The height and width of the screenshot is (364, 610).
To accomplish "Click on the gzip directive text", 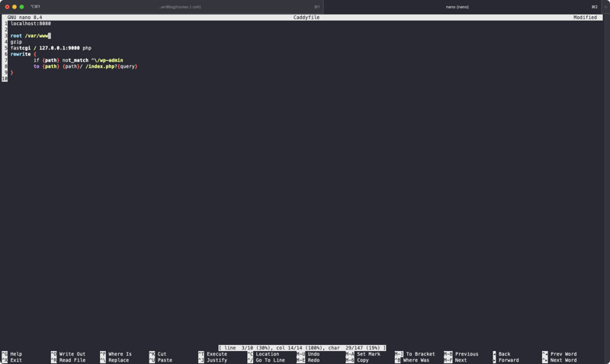I will click(x=16, y=42).
